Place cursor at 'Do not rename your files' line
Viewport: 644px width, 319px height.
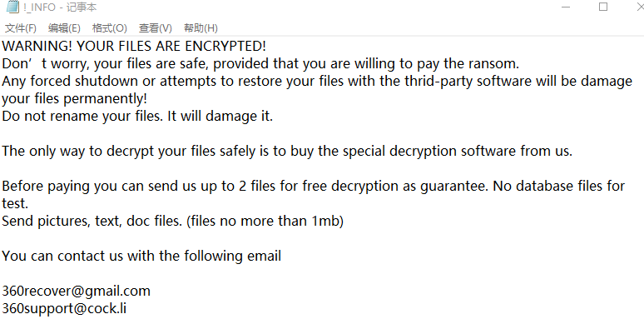click(x=137, y=116)
